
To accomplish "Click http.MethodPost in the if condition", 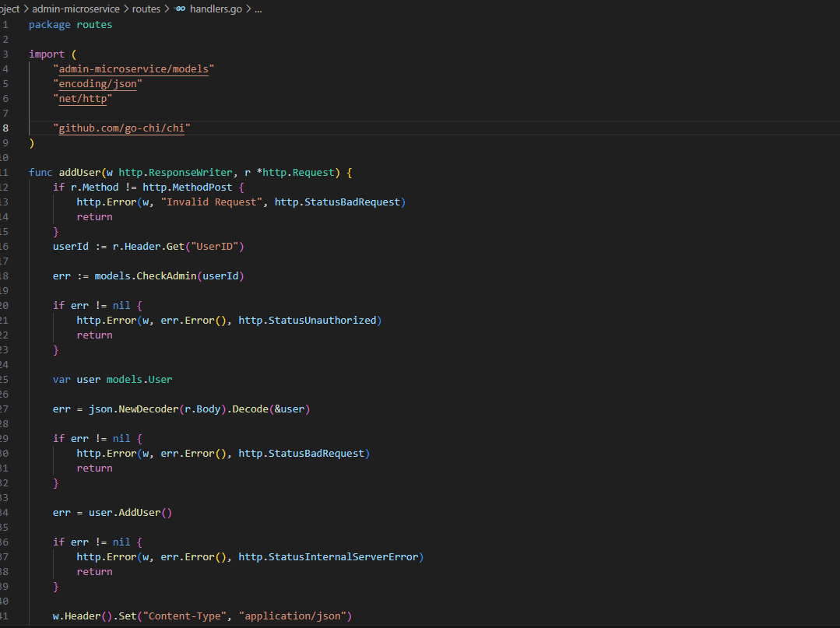I will click(188, 188).
